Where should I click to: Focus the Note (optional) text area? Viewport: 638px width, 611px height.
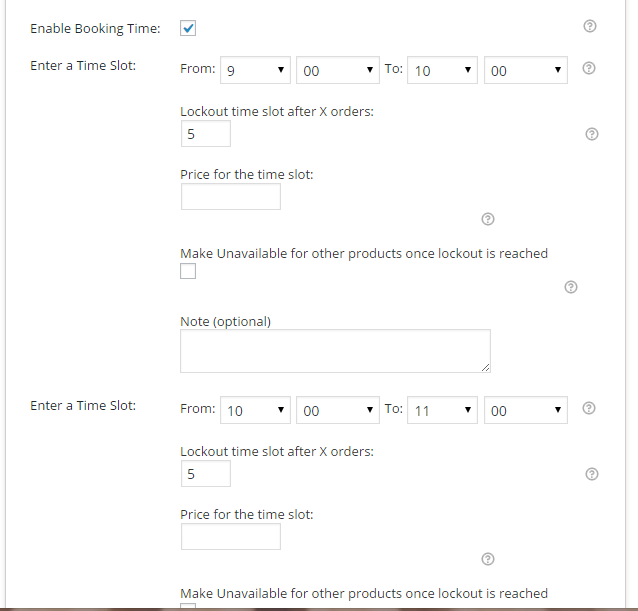coord(335,351)
